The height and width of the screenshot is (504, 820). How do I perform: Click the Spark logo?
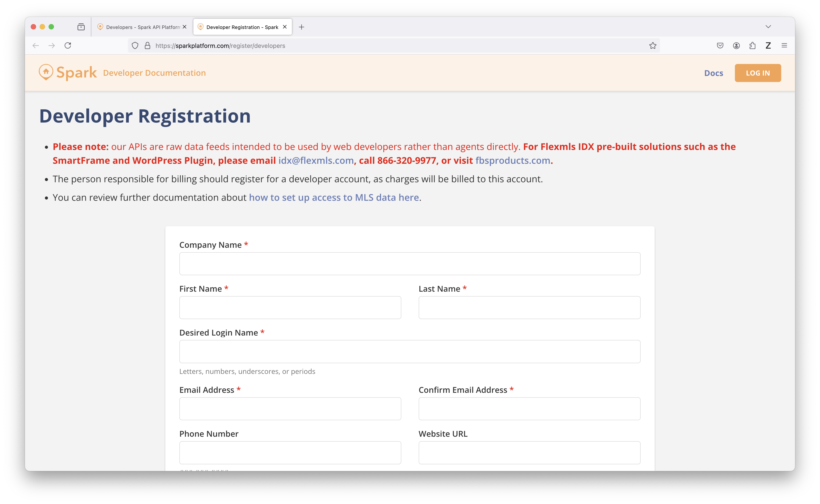click(x=68, y=73)
